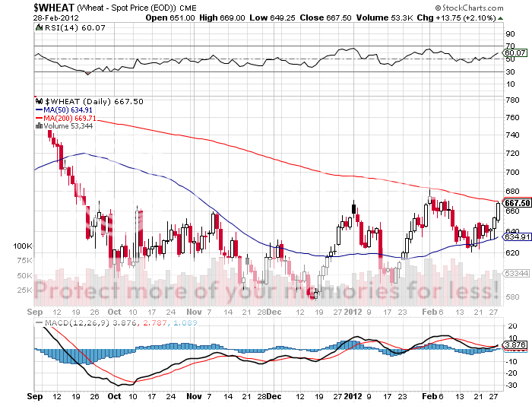532x403 pixels.
Task: Click the Volume bars legend icon
Action: (39, 127)
